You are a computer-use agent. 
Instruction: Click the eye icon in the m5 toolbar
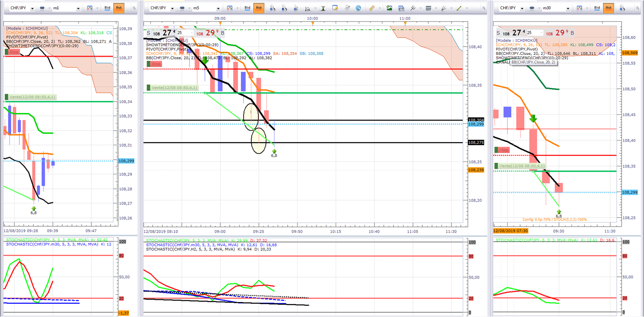[x=347, y=8]
